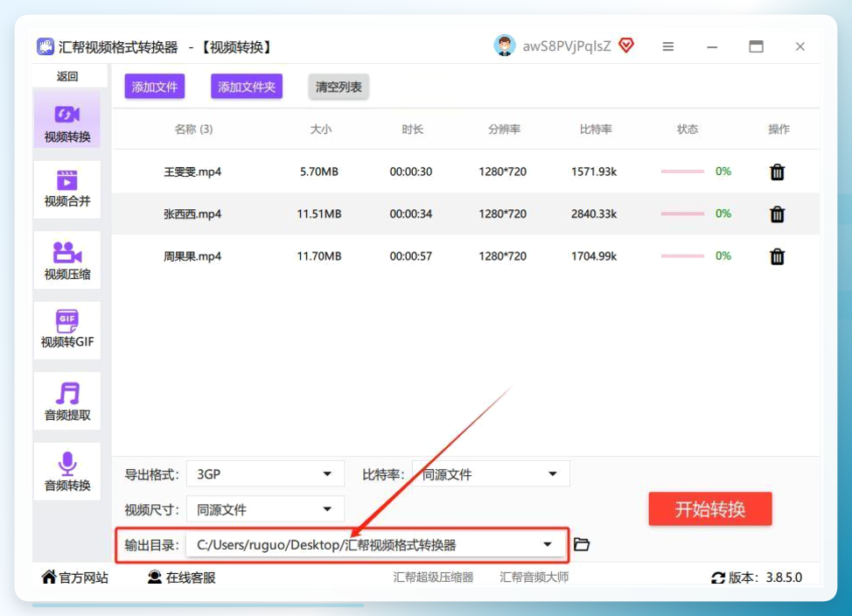Expand the 视频尺寸 dropdown
The width and height of the screenshot is (852, 616).
click(265, 509)
